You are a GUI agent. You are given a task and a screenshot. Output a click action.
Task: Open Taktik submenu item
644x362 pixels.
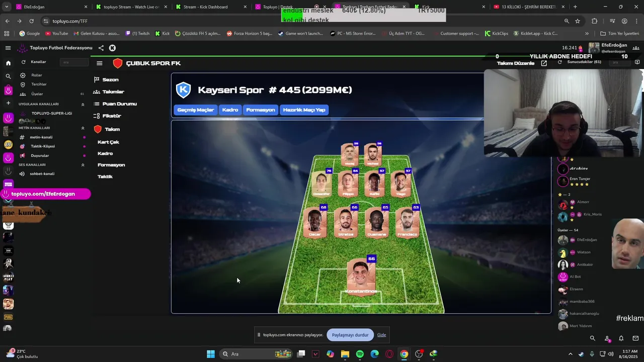105,177
